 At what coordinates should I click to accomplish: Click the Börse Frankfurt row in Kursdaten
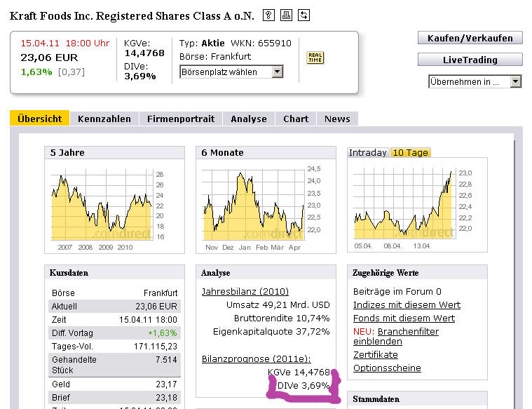[115, 293]
